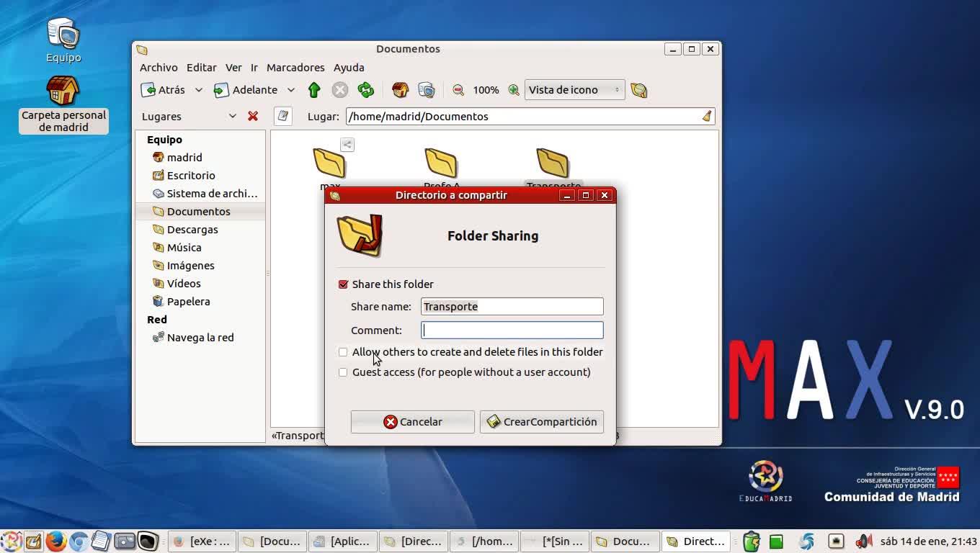This screenshot has width=980, height=553.
Task: Open Imágenes in the sidebar
Action: (x=200, y=266)
